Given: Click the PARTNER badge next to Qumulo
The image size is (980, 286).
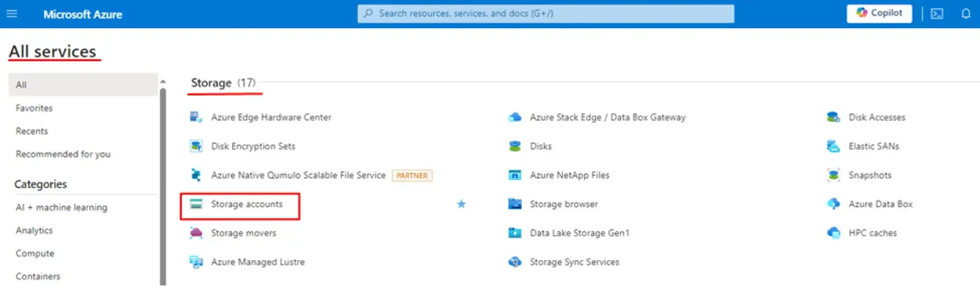Looking at the screenshot, I should (x=412, y=176).
